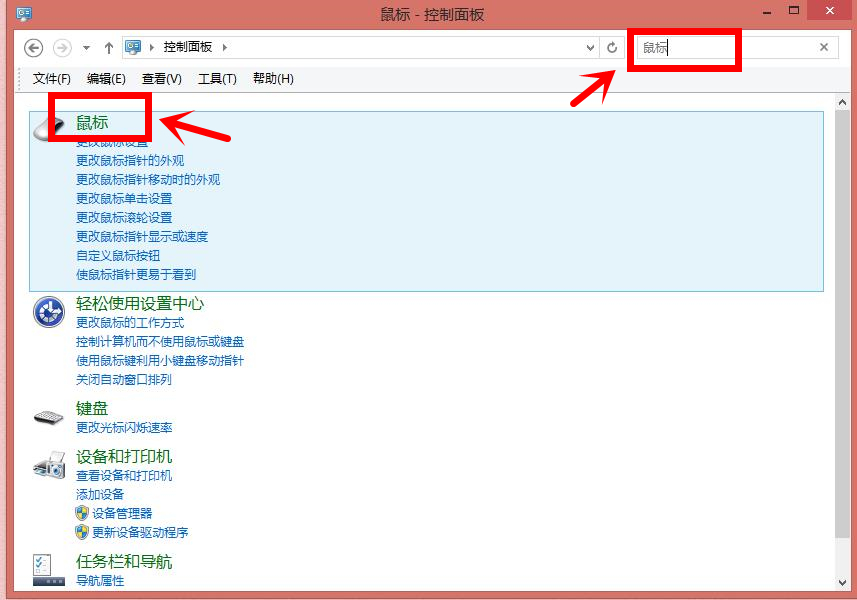Expand the chevron after 控制面板 in breadcrumb
857x600 pixels.
pyautogui.click(x=225, y=47)
